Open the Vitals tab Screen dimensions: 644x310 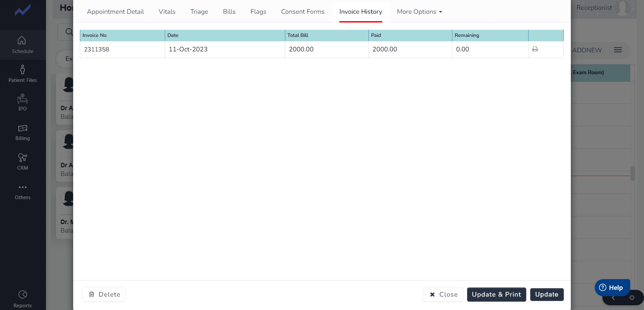tap(167, 12)
